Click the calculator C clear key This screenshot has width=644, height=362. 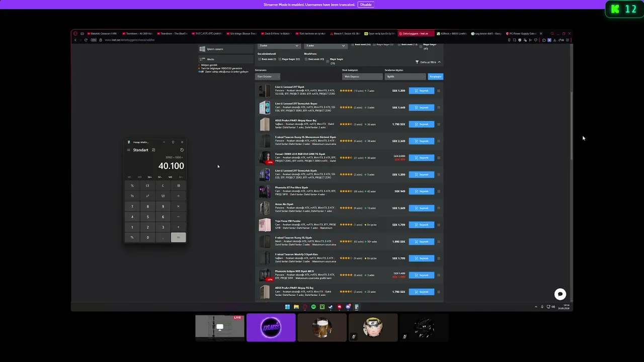163,186
